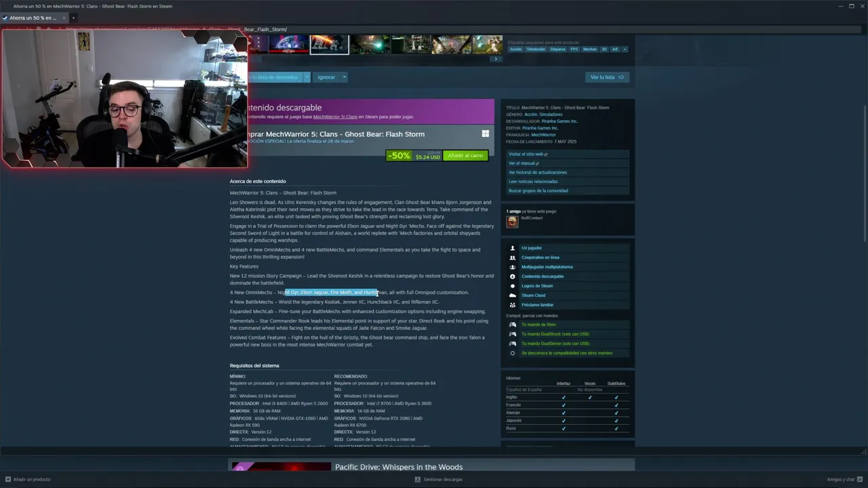Click the Acción tag

516,49
